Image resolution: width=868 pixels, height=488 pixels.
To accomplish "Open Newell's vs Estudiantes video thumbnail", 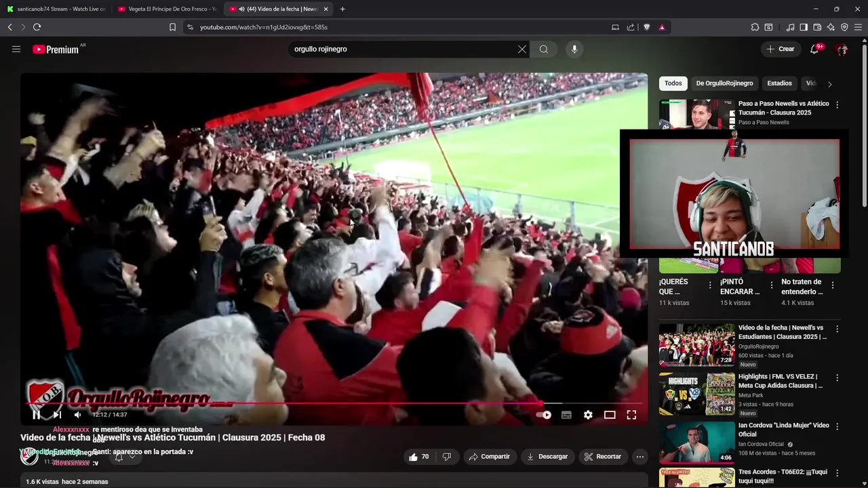I will point(697,345).
